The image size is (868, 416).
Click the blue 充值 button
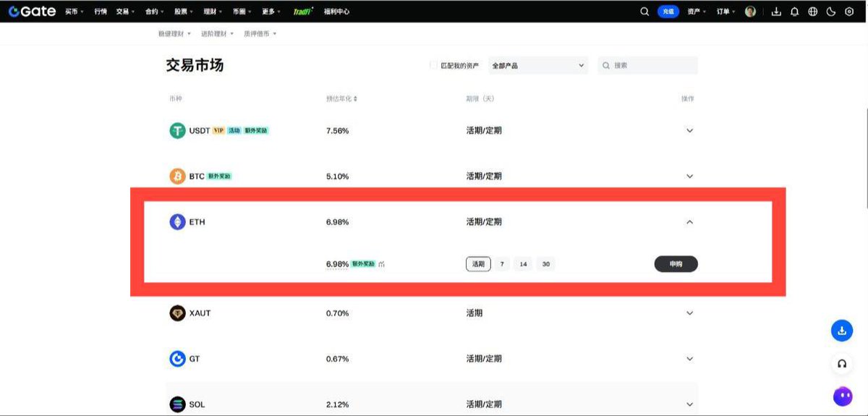pos(668,12)
